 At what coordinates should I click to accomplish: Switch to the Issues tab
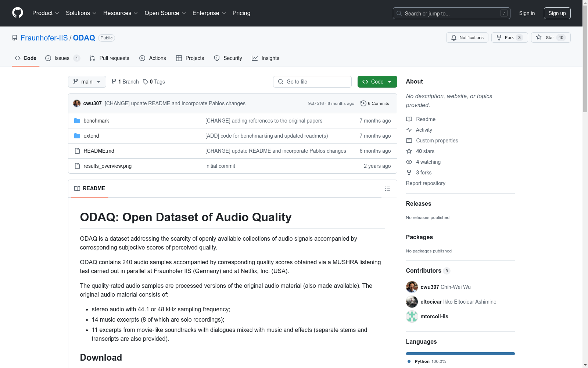[62, 58]
